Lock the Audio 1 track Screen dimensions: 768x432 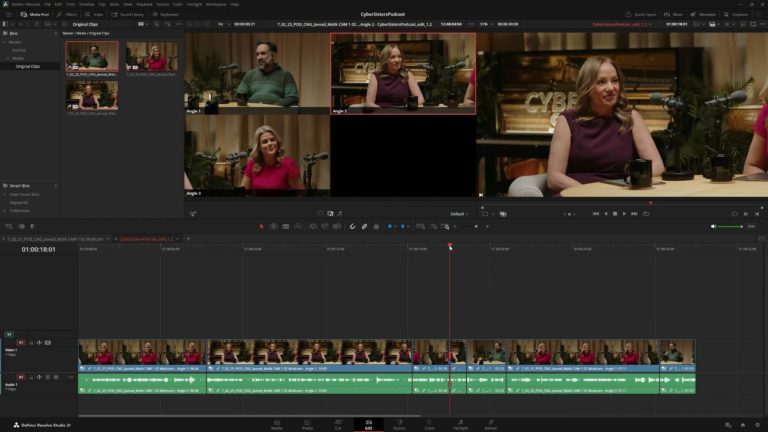[x=31, y=377]
